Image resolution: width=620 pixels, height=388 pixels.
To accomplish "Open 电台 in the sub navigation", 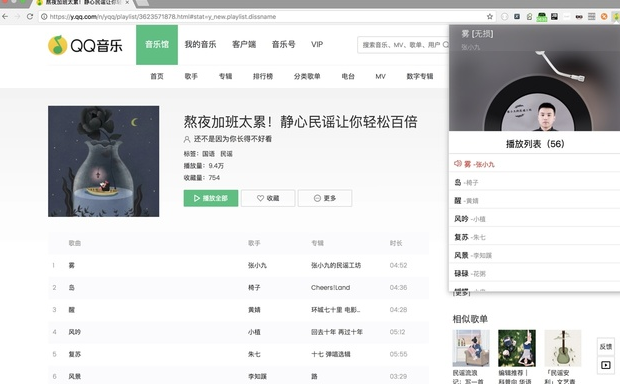I will [x=348, y=76].
